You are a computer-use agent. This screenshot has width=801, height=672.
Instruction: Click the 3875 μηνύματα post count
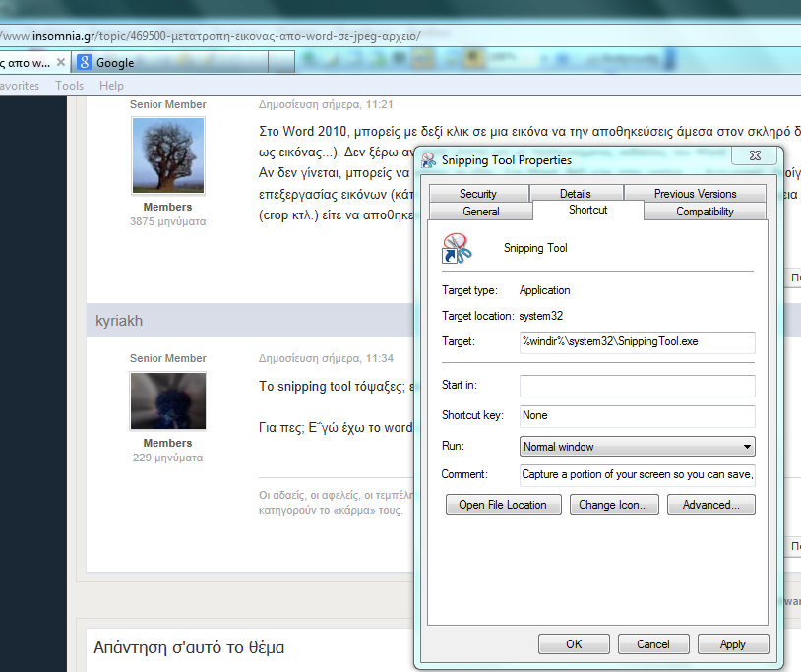(167, 221)
